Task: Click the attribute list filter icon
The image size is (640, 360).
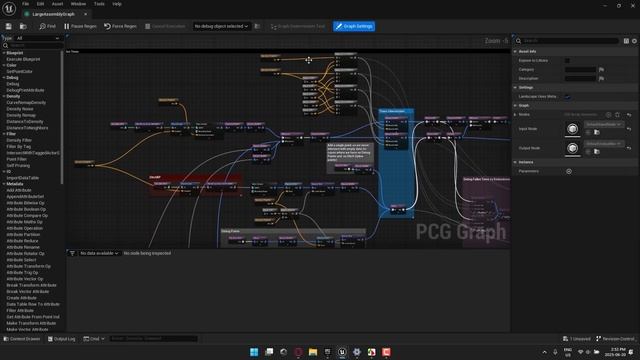Action: [72, 253]
